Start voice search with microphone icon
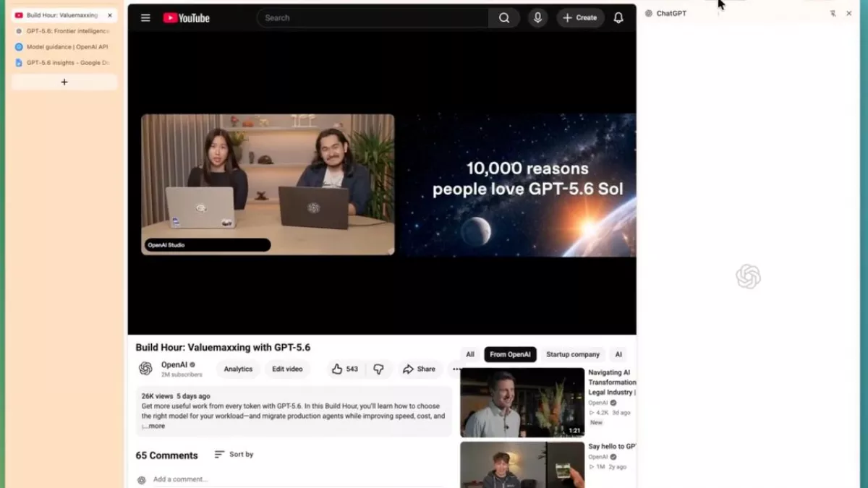Screen dimensions: 868x488 coord(537,18)
